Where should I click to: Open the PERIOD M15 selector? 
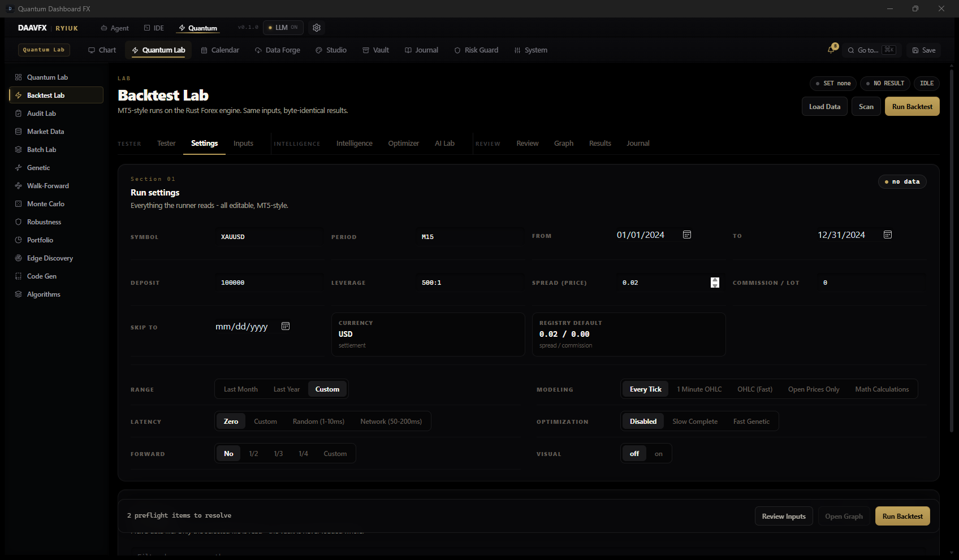click(x=470, y=237)
